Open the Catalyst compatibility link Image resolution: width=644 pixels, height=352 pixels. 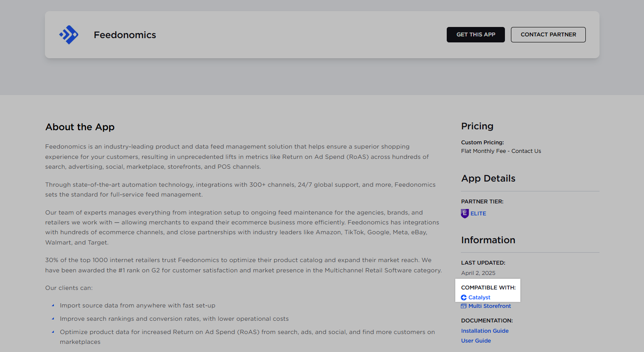pyautogui.click(x=479, y=298)
